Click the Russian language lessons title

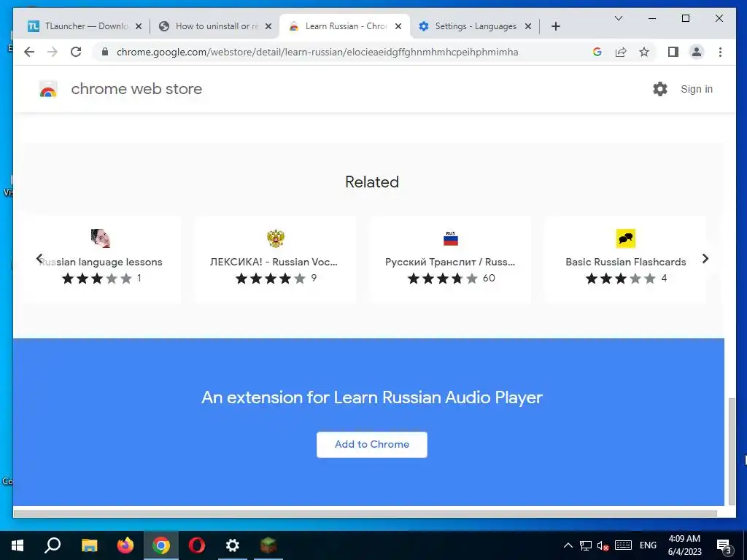point(101,262)
